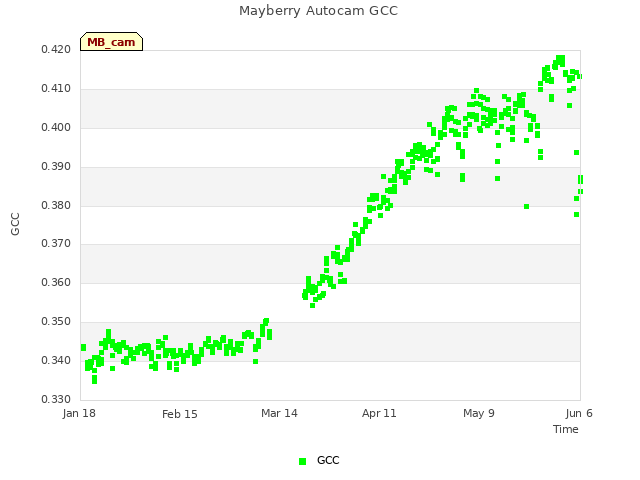Click the 0.340 y-axis value
Image resolution: width=640 pixels, height=480 pixels.
click(x=56, y=360)
